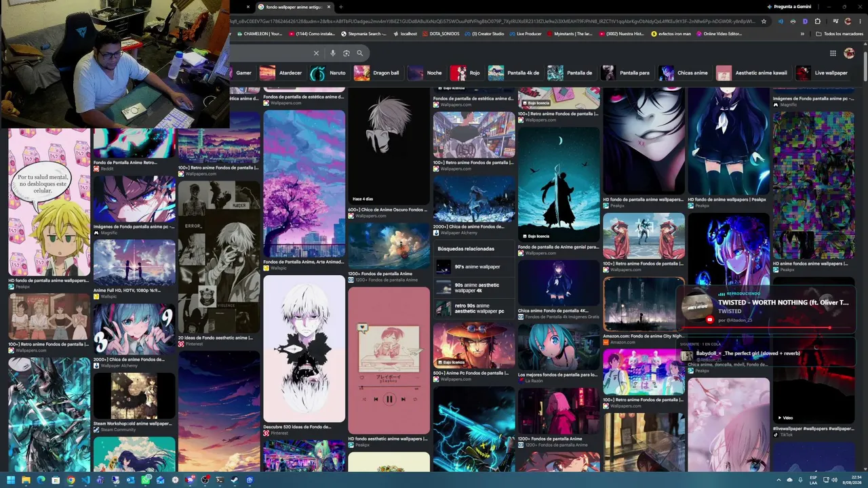Screen dimensions: 868x488
Task: Launch Microsoft Edge from the taskbar
Action: click(x=41, y=480)
